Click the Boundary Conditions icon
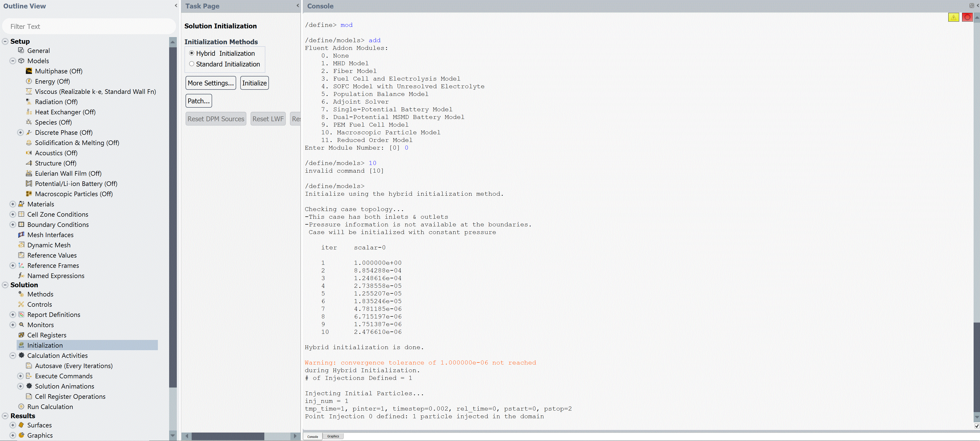 point(21,225)
